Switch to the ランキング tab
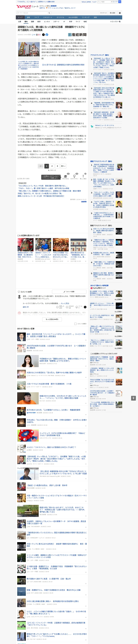This screenshot has height=644, width=138. click(86, 17)
